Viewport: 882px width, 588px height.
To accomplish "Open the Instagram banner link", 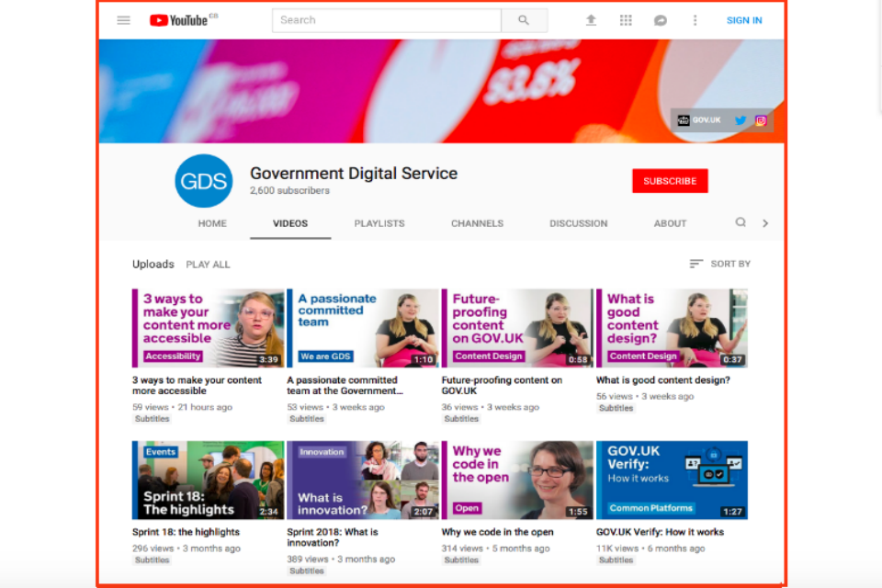I will (x=761, y=120).
